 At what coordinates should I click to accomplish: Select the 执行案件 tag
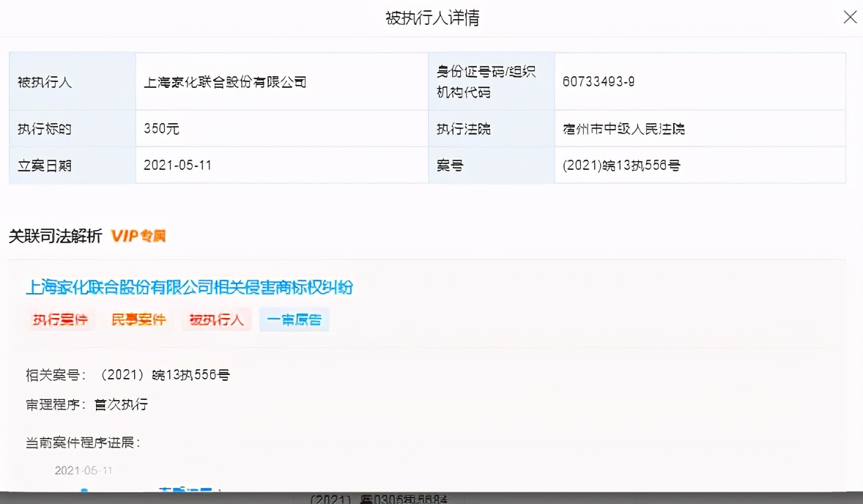(60, 319)
